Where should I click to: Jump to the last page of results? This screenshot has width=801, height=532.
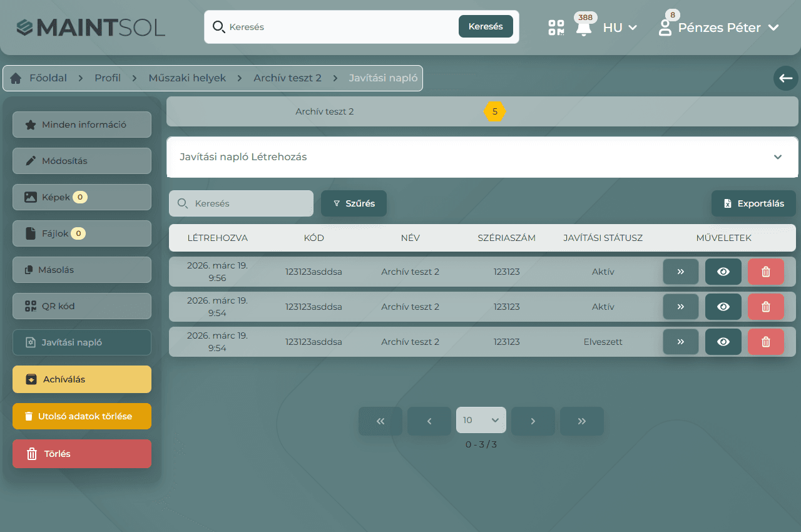tap(581, 421)
